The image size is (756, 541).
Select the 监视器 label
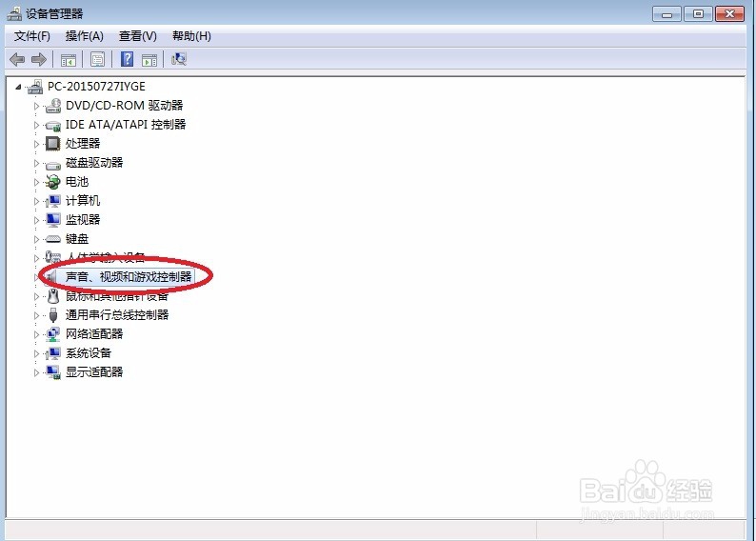(83, 220)
